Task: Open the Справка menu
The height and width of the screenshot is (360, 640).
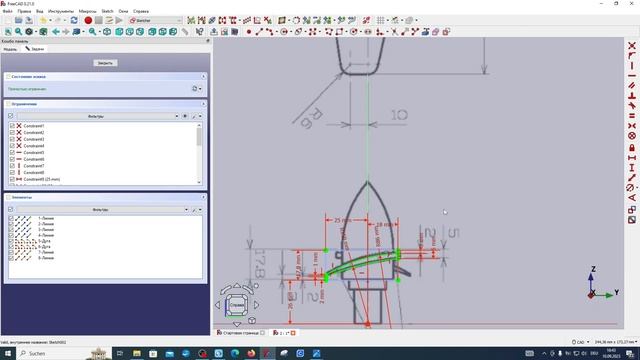Action: point(141,11)
